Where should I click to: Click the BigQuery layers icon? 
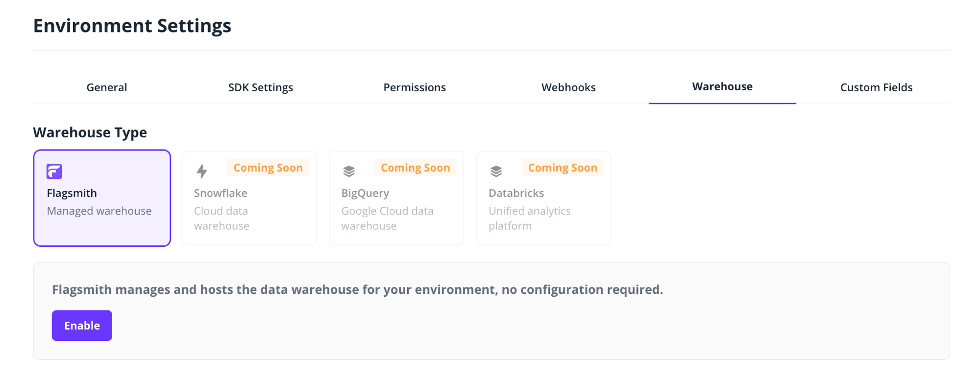pos(349,171)
